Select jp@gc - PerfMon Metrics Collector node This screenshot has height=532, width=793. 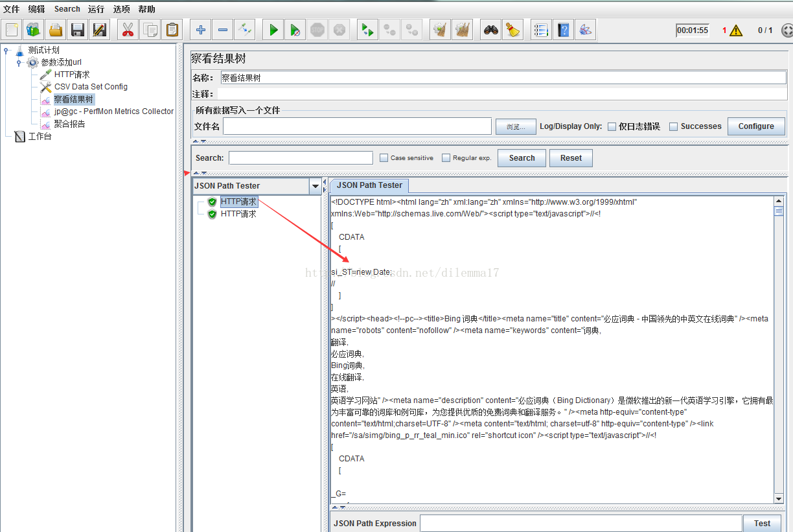tap(113, 111)
